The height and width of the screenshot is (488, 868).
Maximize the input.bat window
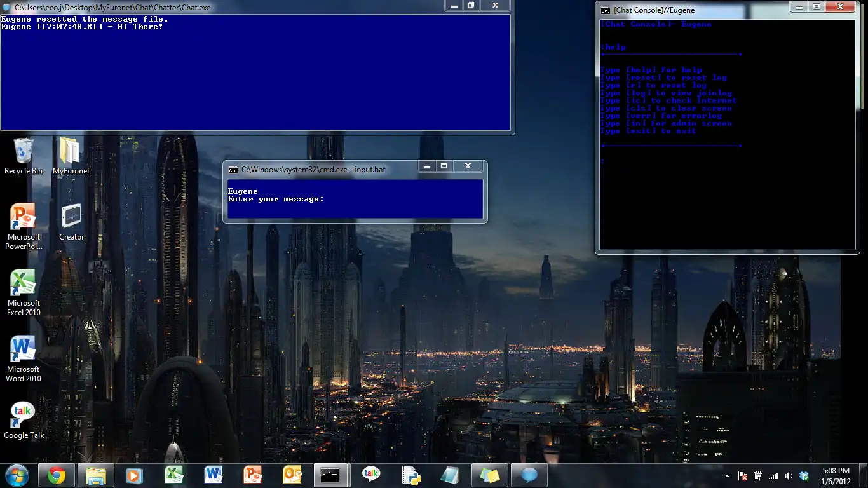[x=444, y=166]
